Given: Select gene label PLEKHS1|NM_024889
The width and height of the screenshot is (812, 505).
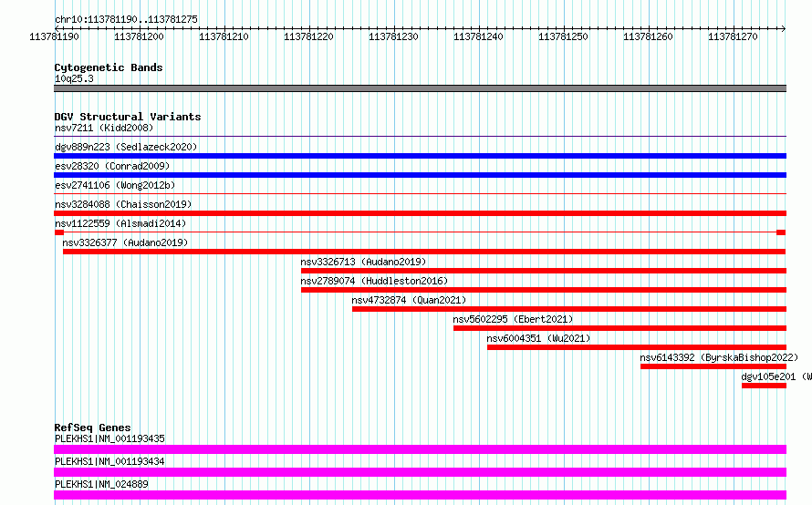Looking at the screenshot, I should coord(101,484).
